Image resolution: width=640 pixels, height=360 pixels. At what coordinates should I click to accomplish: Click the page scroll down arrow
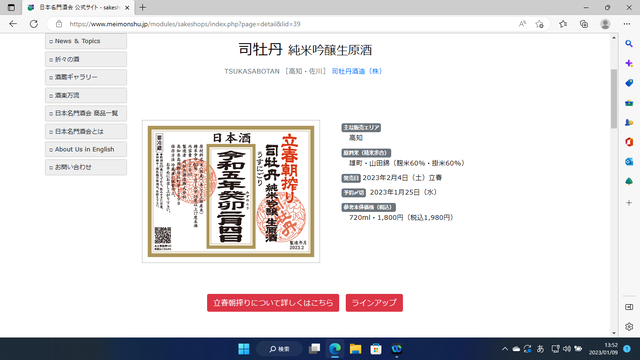614,333
